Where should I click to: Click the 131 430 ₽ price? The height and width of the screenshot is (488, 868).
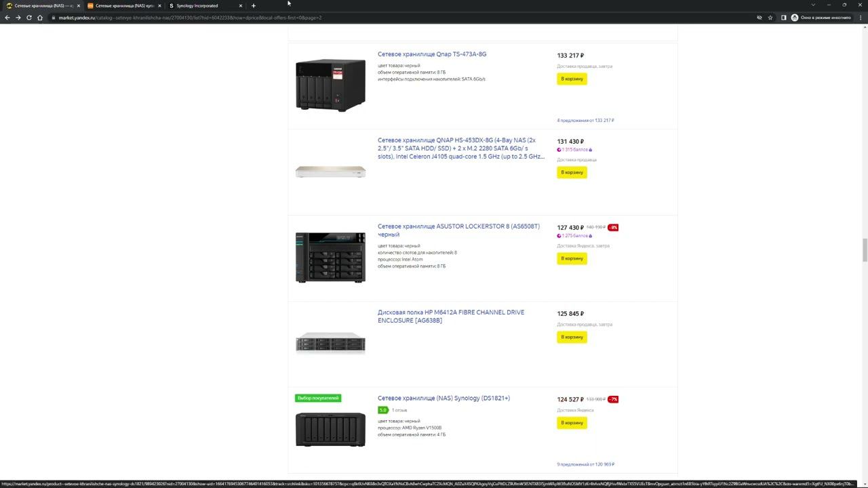[570, 142]
